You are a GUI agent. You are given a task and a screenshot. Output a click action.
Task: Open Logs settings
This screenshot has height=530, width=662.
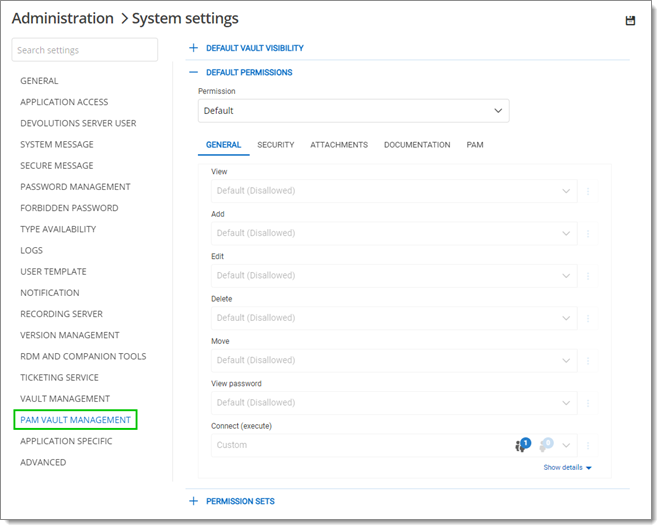point(32,250)
